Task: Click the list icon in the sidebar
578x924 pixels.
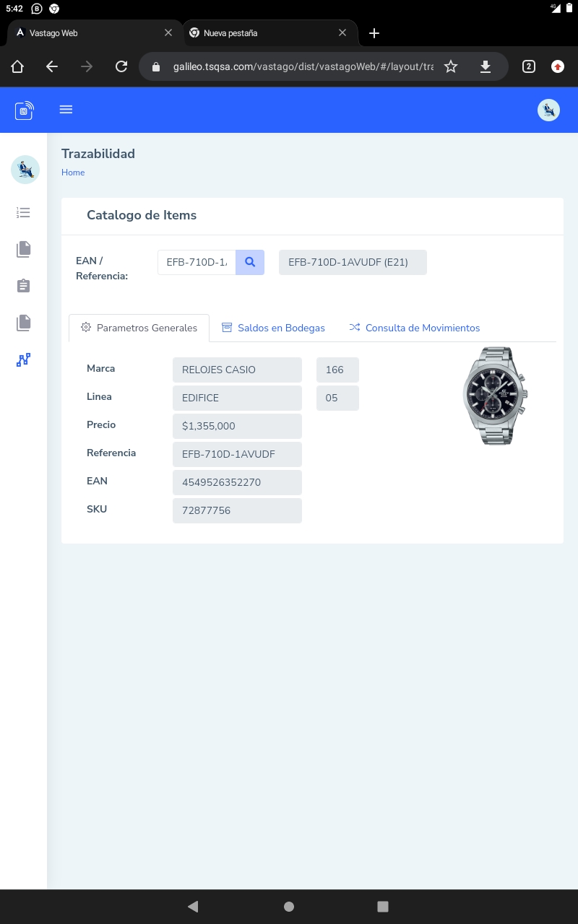Action: click(23, 213)
